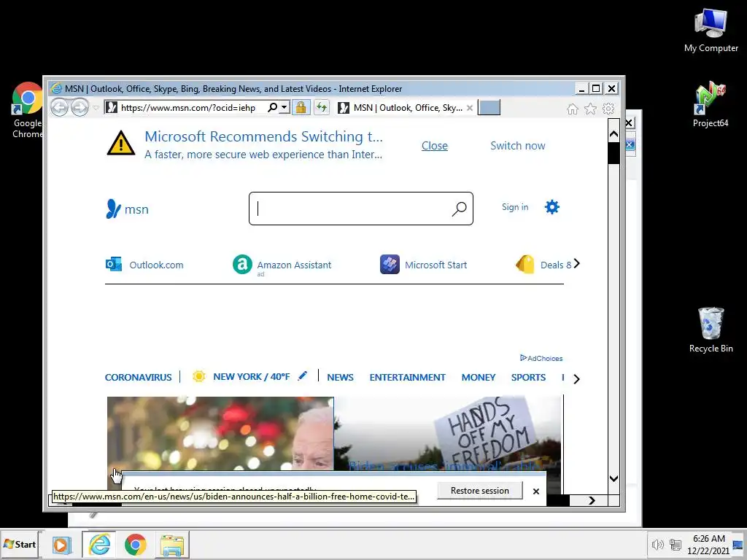
Task: Click the vertical scrollbar up arrow
Action: [x=614, y=134]
